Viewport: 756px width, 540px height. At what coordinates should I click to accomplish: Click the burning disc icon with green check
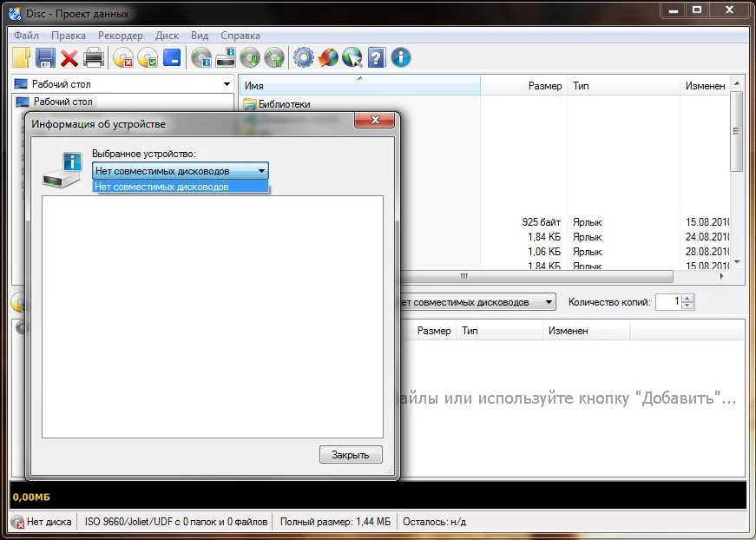coord(147,58)
